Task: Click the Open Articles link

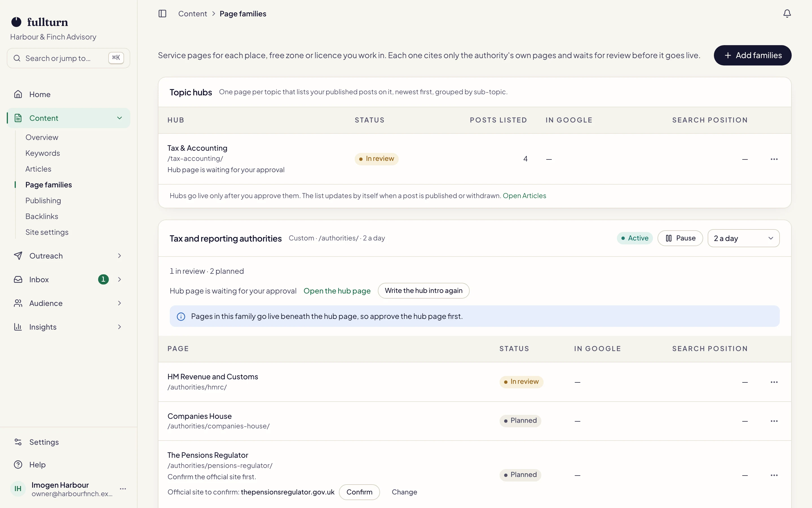Action: [x=524, y=196]
